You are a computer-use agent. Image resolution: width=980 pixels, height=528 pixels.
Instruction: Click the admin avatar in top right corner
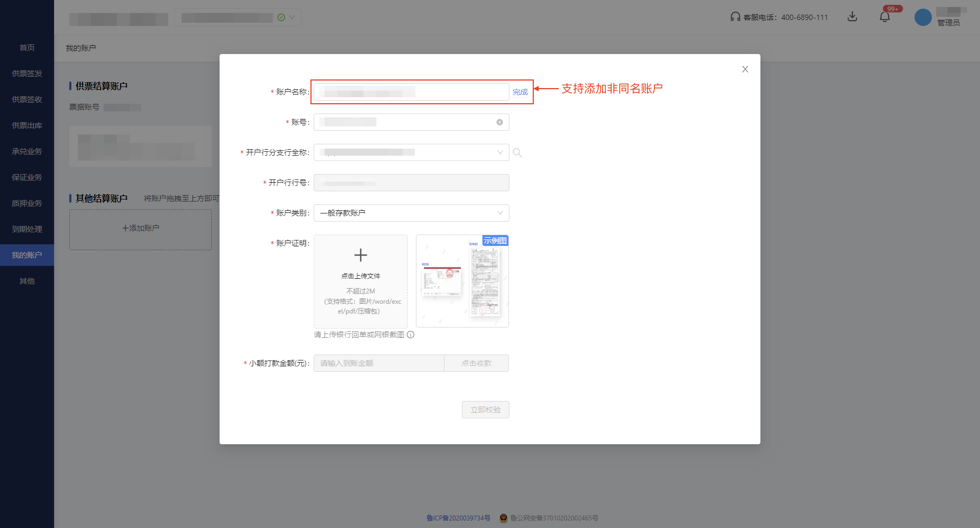923,17
